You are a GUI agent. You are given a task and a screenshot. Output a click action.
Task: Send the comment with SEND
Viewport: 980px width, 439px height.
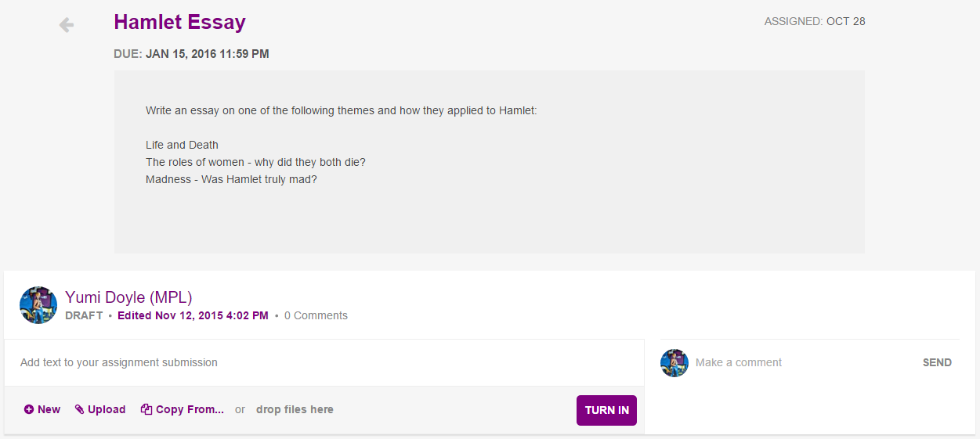pos(937,362)
